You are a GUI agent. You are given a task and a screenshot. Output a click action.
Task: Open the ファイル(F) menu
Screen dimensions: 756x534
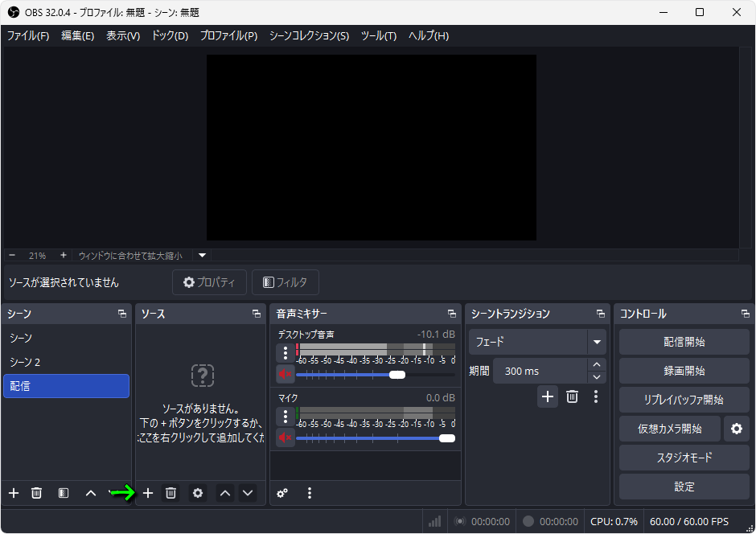28,36
